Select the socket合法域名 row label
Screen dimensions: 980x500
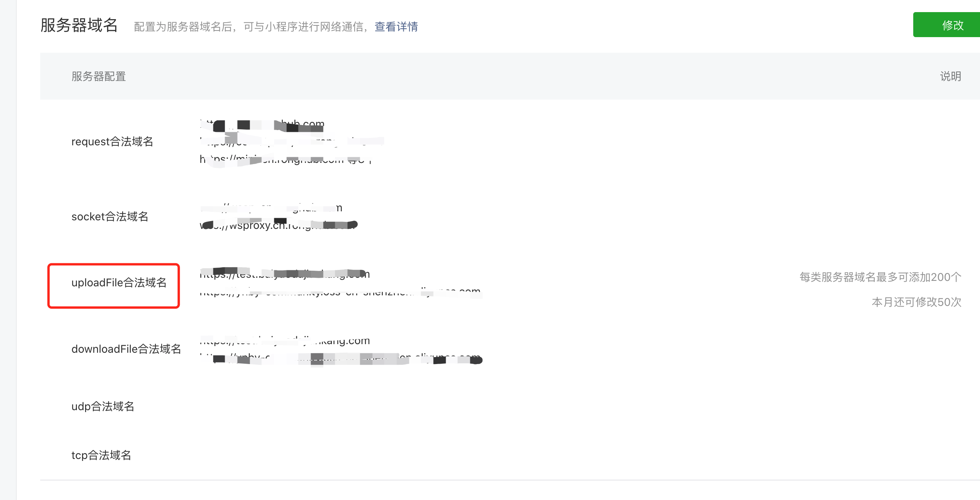tap(110, 216)
